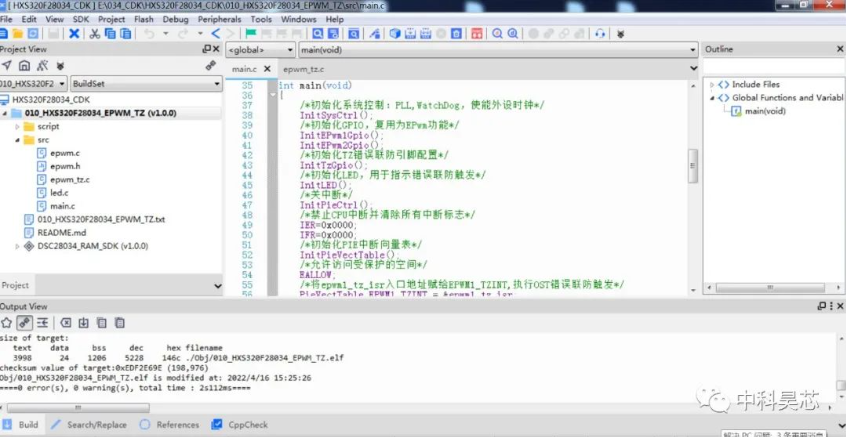Click the code editor vertical scrollbar thumb
846x437 pixels.
(x=693, y=166)
